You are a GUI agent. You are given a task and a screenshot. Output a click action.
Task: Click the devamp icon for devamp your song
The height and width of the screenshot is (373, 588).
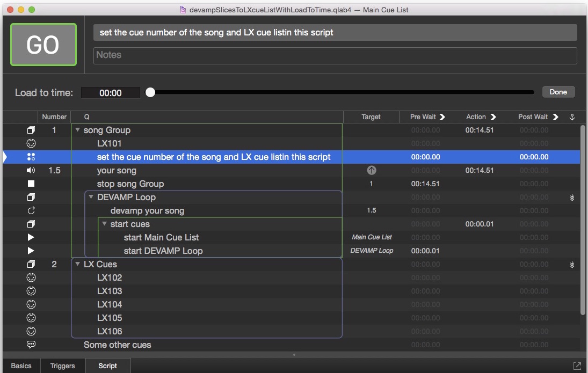[x=31, y=210]
